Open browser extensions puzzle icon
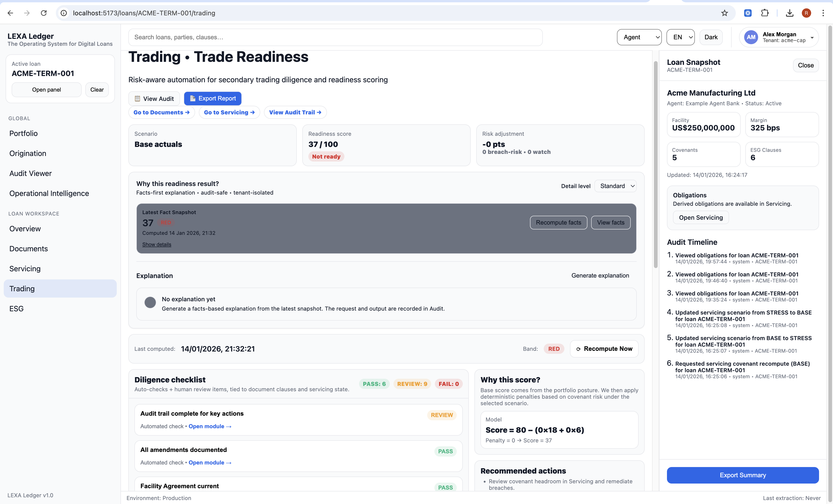Screen dimensions: 833x504 765,13
